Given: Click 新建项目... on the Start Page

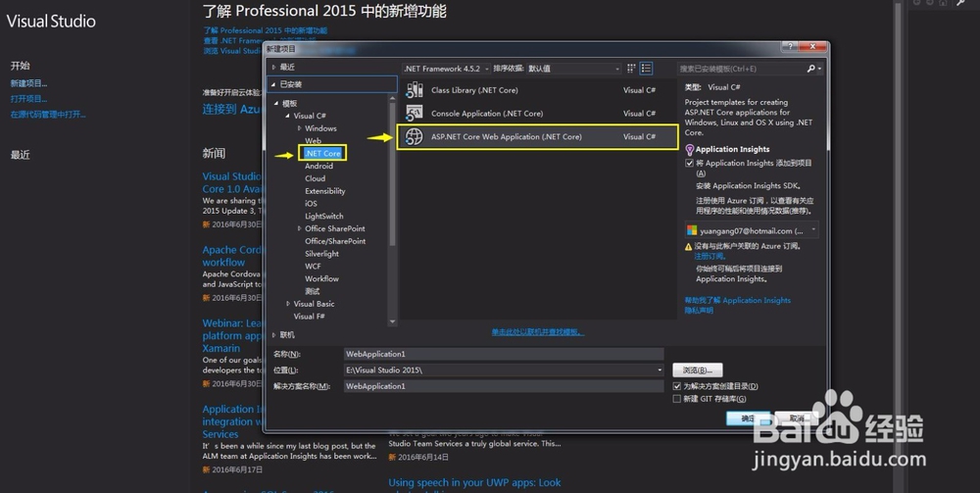Looking at the screenshot, I should (28, 83).
